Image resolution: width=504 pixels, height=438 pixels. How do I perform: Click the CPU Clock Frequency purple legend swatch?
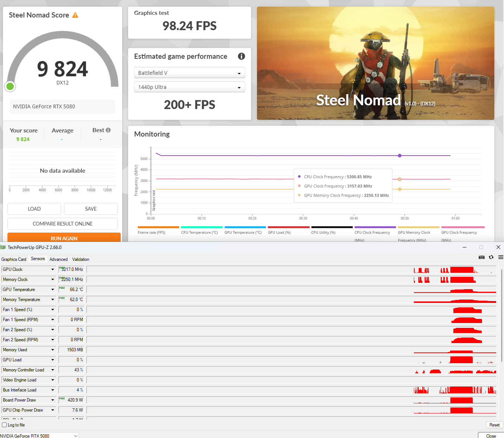click(x=375, y=227)
